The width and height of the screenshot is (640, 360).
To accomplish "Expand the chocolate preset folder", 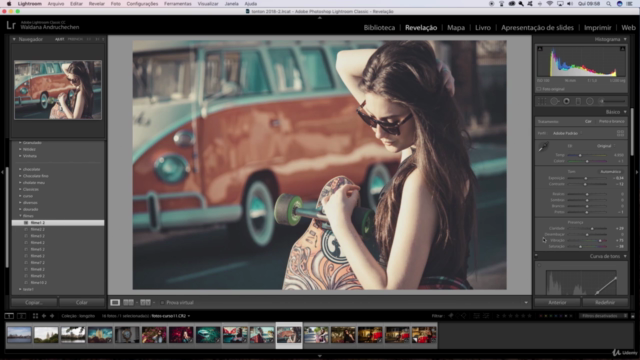I will click(20, 169).
